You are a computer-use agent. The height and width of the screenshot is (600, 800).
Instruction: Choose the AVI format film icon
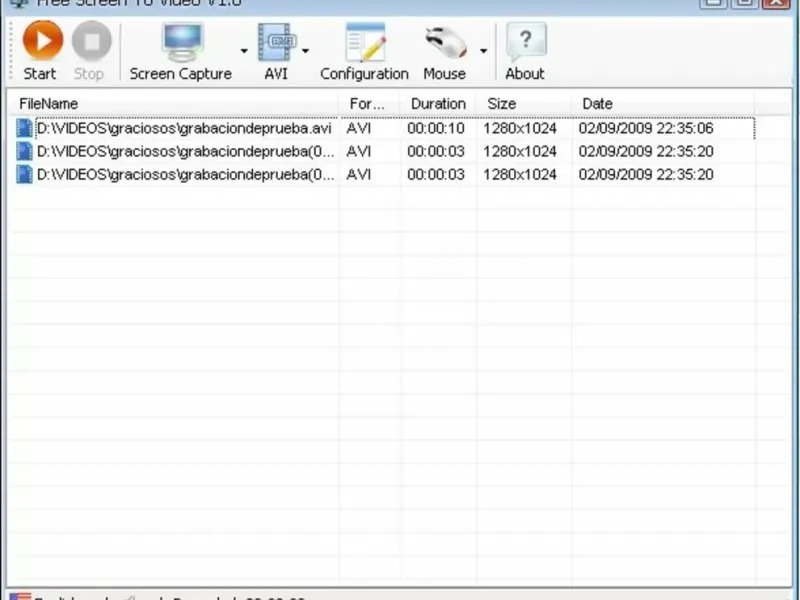pyautogui.click(x=276, y=43)
